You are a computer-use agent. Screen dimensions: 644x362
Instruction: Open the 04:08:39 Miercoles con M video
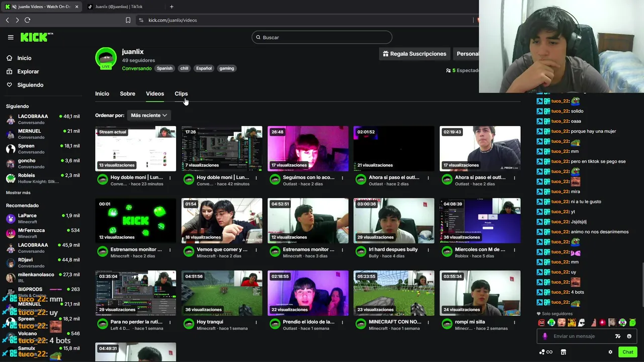pyautogui.click(x=480, y=221)
